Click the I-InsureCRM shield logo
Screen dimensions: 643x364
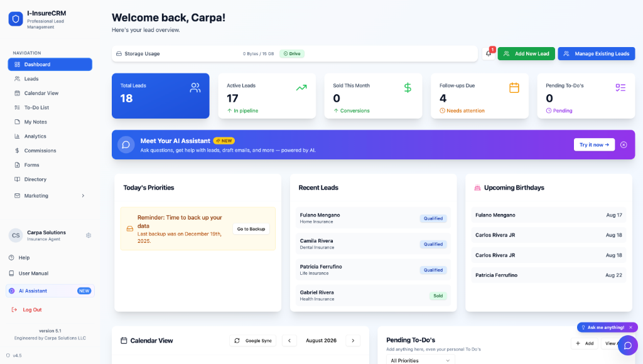pyautogui.click(x=16, y=19)
